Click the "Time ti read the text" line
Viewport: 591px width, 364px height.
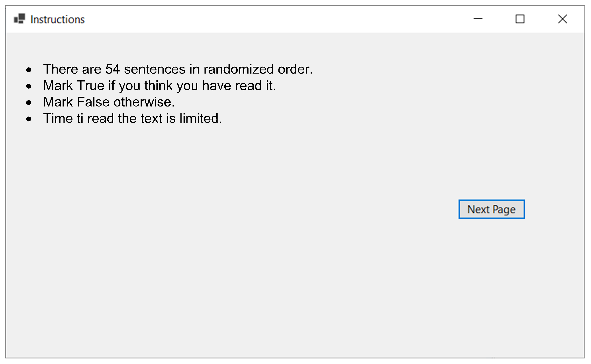(x=132, y=118)
